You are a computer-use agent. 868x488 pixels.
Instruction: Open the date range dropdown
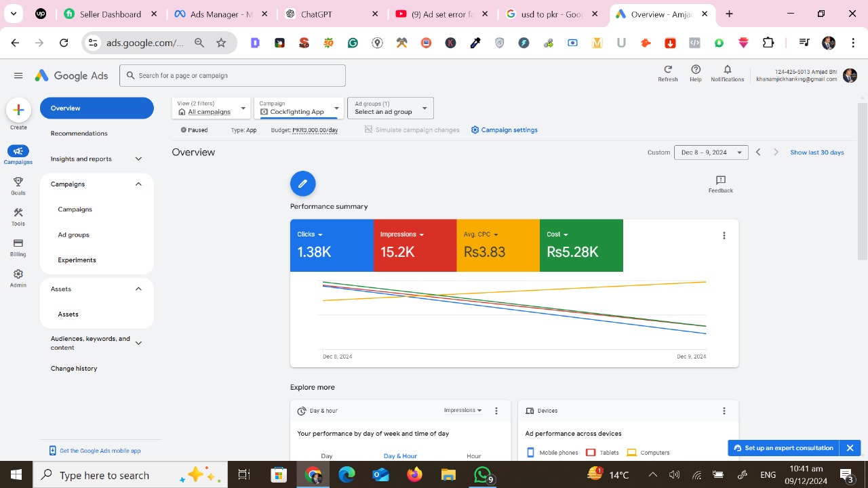[711, 152]
